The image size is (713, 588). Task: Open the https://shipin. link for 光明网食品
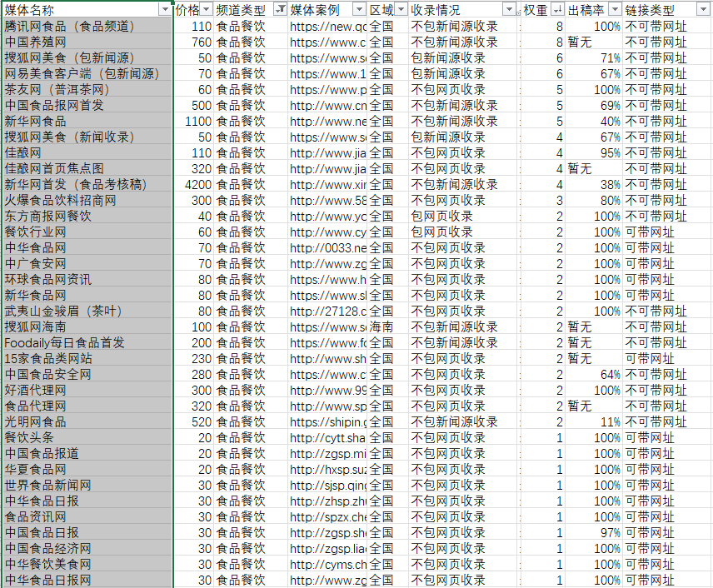coord(327,422)
